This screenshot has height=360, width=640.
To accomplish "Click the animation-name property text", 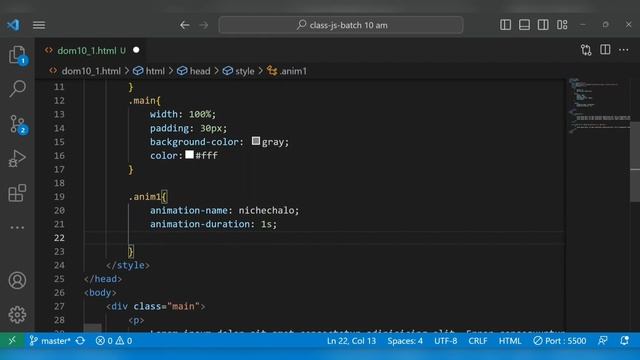I will click(x=189, y=211).
